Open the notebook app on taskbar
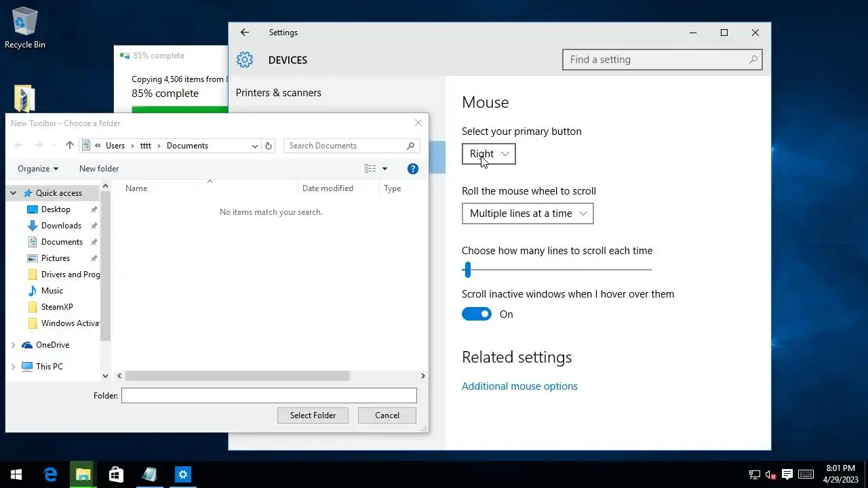 pyautogui.click(x=149, y=474)
